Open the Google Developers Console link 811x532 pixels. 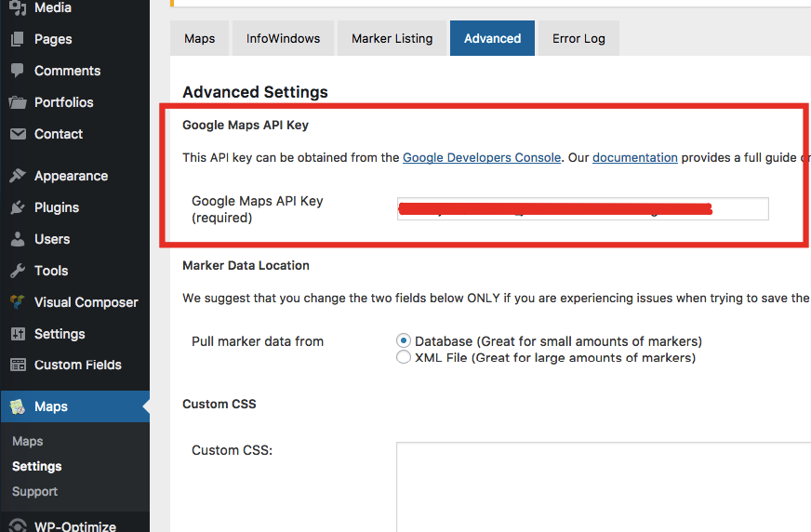click(482, 157)
